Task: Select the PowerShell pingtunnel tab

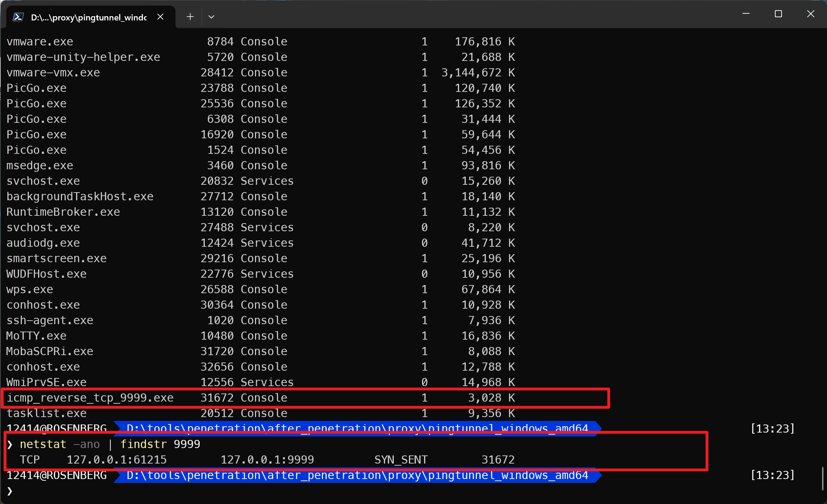Action: pyautogui.click(x=88, y=17)
